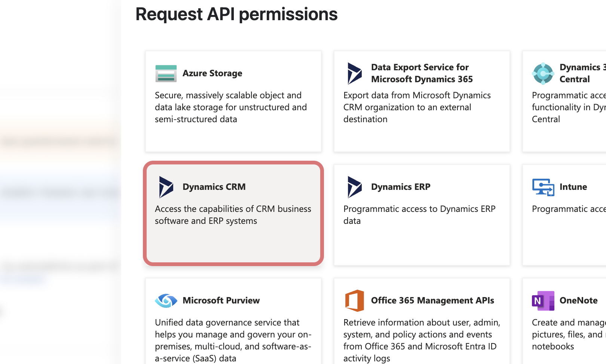This screenshot has height=364, width=606.
Task: Click the Data Export Service Dynamics 365 icon
Action: click(x=354, y=73)
